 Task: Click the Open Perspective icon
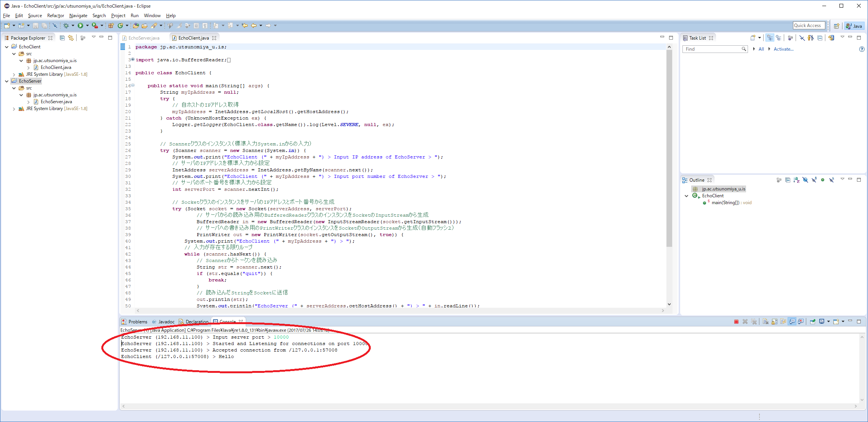click(x=837, y=26)
